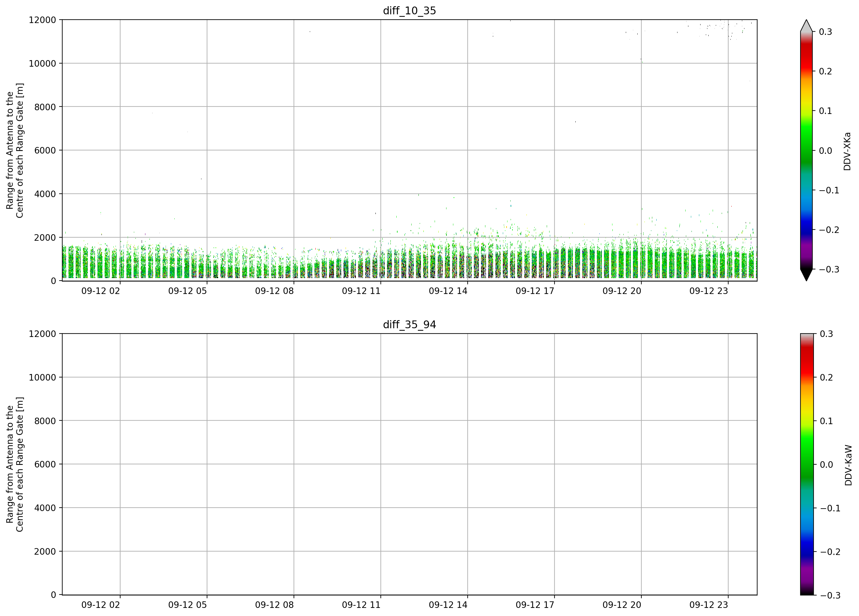Select the 09-12 11 tick under diff_35_94
859x616 pixels.
coord(361,605)
